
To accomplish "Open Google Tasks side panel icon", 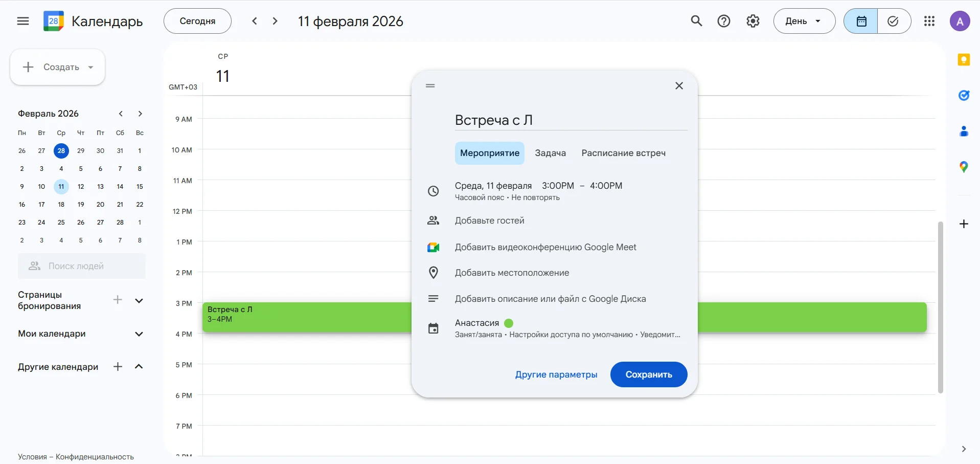I will (964, 96).
